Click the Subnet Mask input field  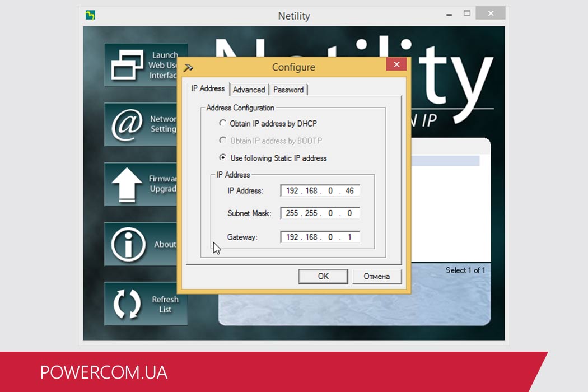click(x=320, y=213)
